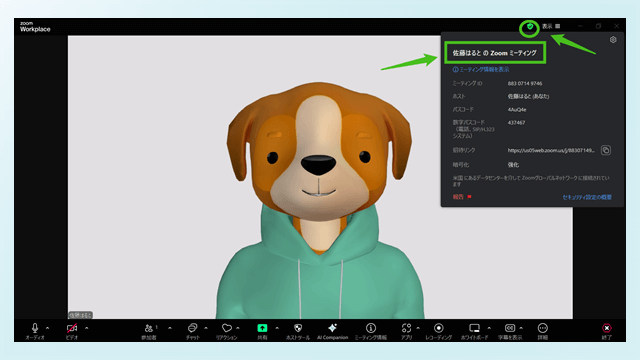640x360 pixels.
Task: Select meeting ID 883 0714 9746
Action: pyautogui.click(x=525, y=83)
